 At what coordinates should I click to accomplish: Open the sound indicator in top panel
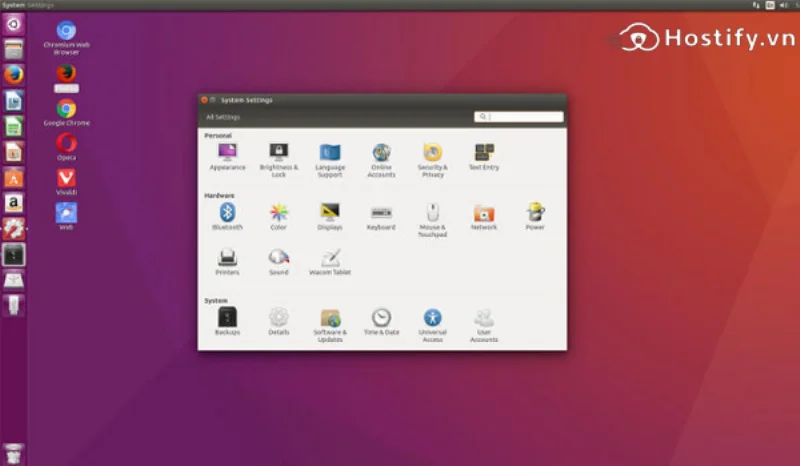783,5
